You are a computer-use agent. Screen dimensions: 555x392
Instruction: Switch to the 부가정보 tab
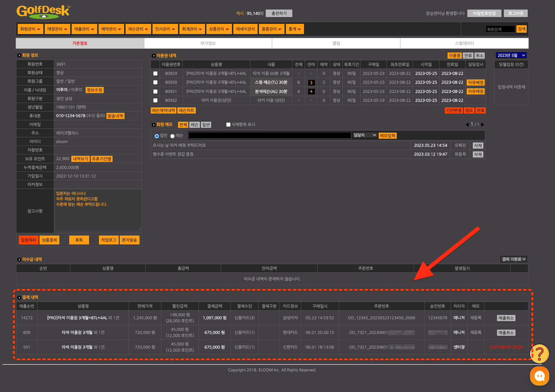208,43
